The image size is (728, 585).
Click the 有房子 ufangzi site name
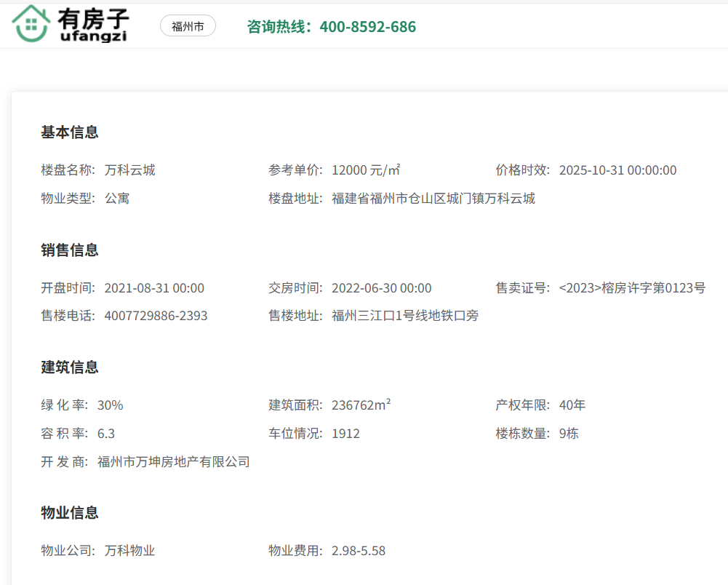tap(92, 25)
